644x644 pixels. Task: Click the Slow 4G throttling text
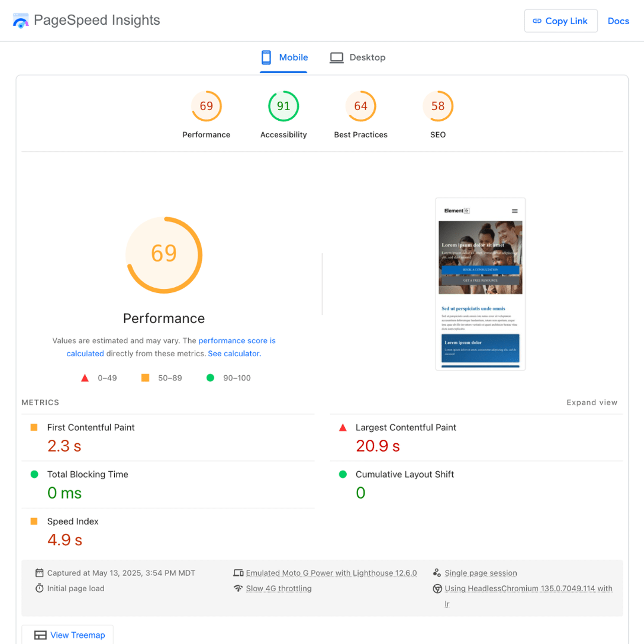point(279,589)
